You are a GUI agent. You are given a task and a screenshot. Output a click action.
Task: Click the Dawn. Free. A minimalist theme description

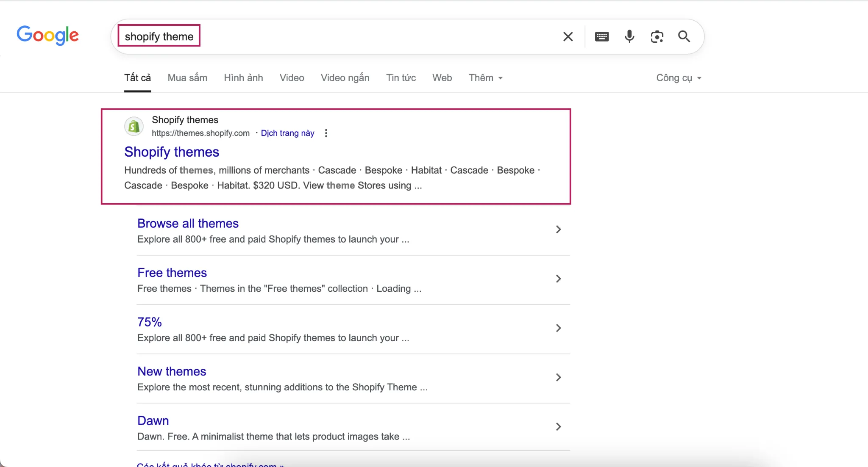pyautogui.click(x=273, y=437)
